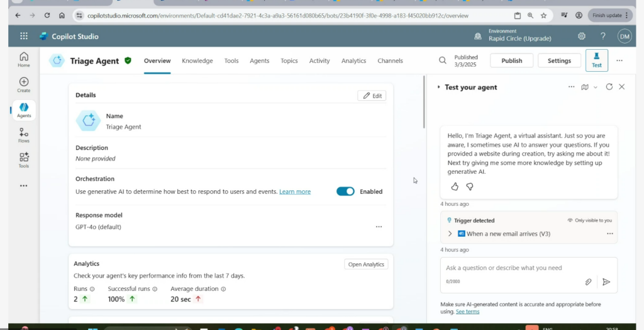Give thumbs up to the greeting message
The width and height of the screenshot is (644, 330).
pyautogui.click(x=455, y=187)
